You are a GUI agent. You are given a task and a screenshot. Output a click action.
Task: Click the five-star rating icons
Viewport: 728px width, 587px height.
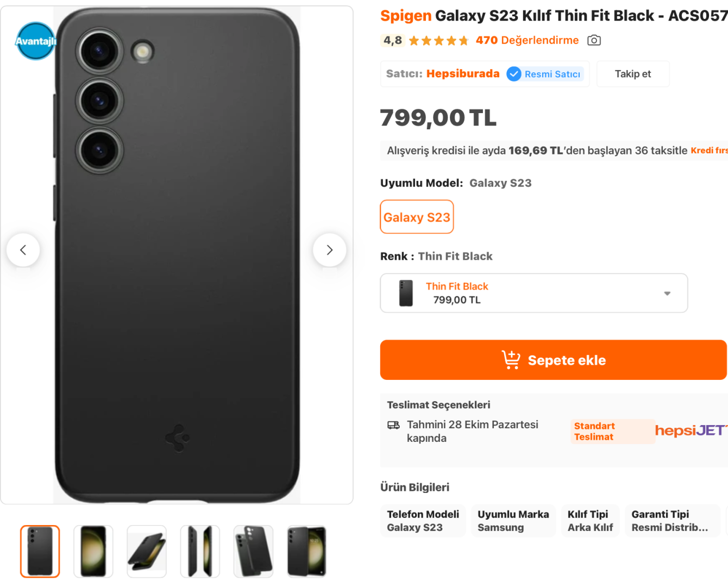[438, 41]
